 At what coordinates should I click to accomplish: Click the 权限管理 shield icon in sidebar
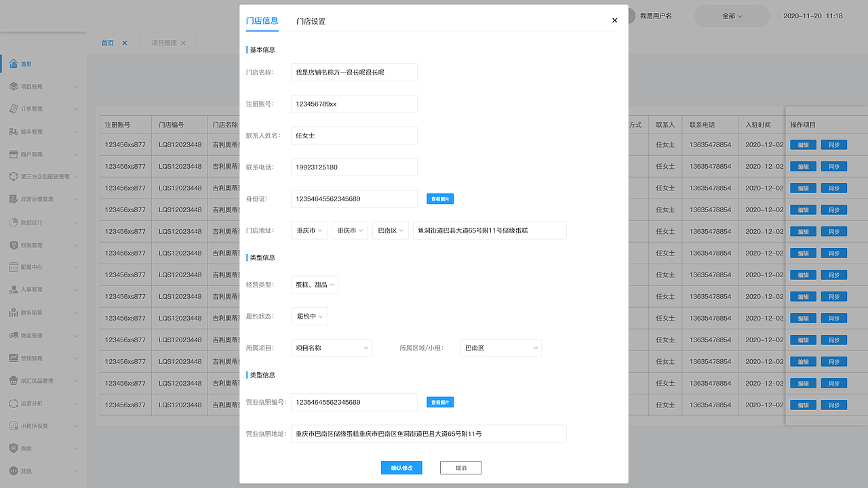[x=14, y=245]
